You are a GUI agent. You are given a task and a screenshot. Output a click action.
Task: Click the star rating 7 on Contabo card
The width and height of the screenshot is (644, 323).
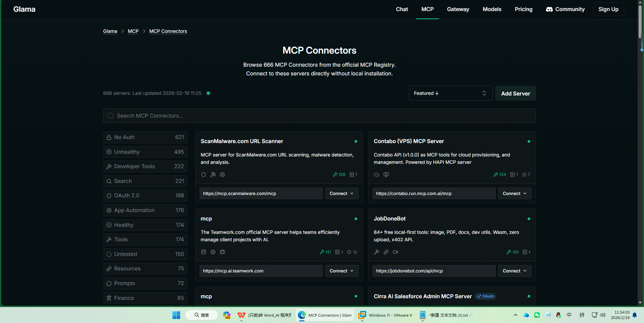click(526, 175)
